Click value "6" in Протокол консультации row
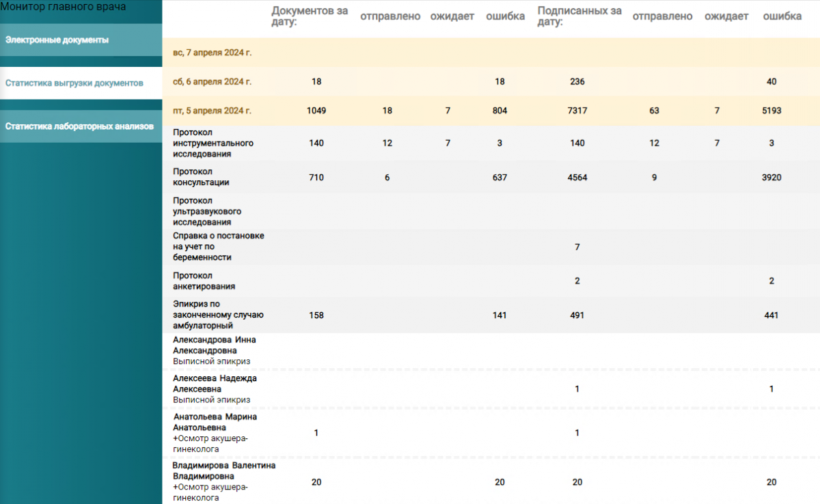 387,178
